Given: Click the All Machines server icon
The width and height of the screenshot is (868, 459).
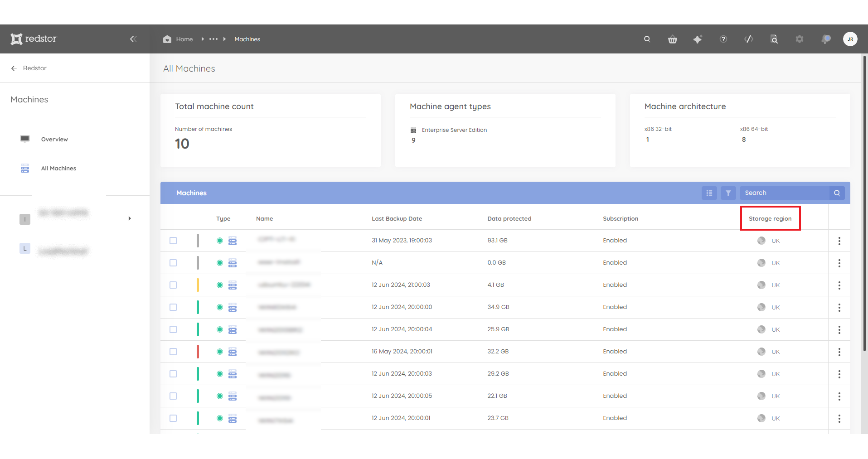Looking at the screenshot, I should coord(25,169).
